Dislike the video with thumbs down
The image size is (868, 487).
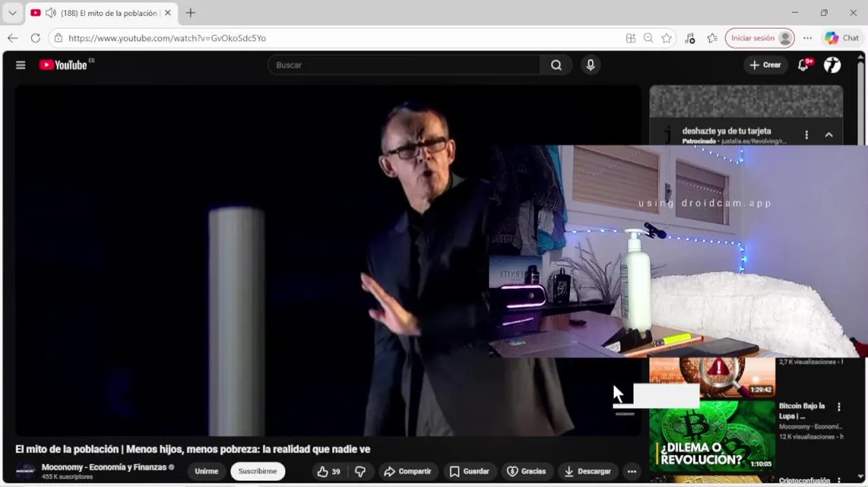(x=360, y=471)
